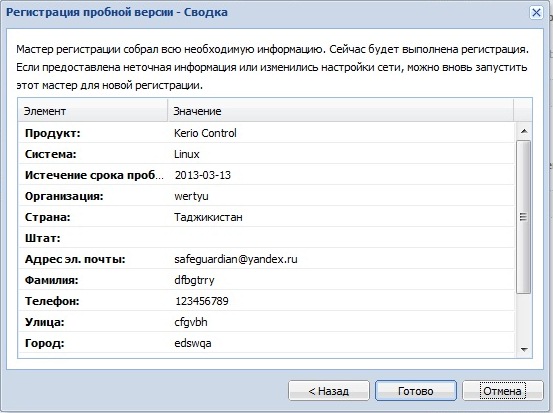Click the scrollbar down arrow
Viewport: 553px width, 413px height.
point(524,350)
